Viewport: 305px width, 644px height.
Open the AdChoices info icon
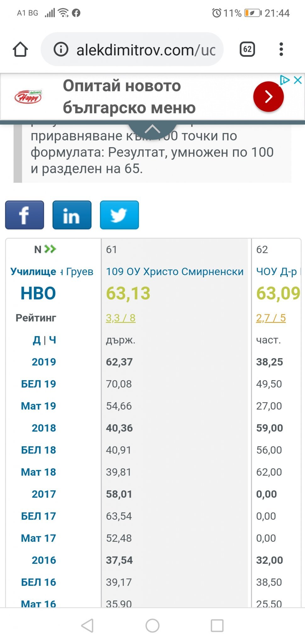[285, 80]
